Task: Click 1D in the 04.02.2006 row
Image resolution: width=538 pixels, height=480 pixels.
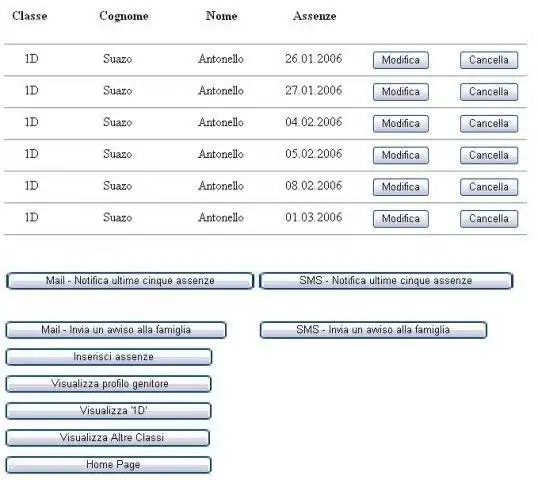Action: coord(32,122)
